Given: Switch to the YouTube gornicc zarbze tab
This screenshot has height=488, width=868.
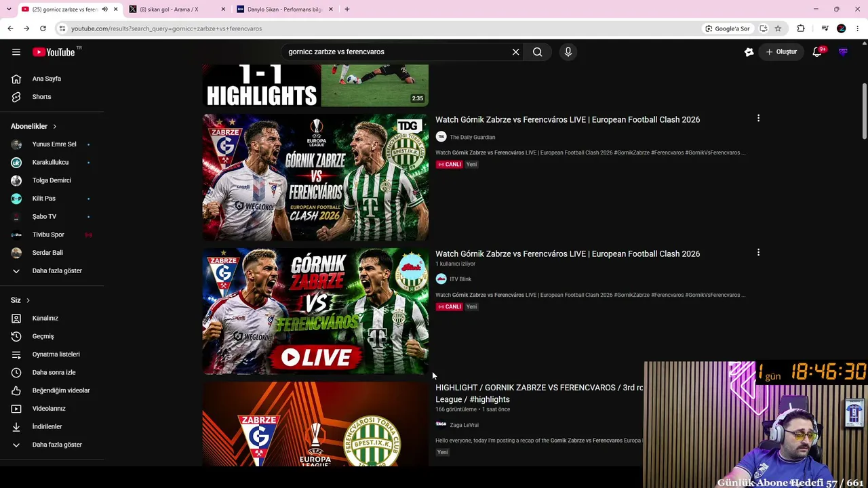Looking at the screenshot, I should (68, 9).
